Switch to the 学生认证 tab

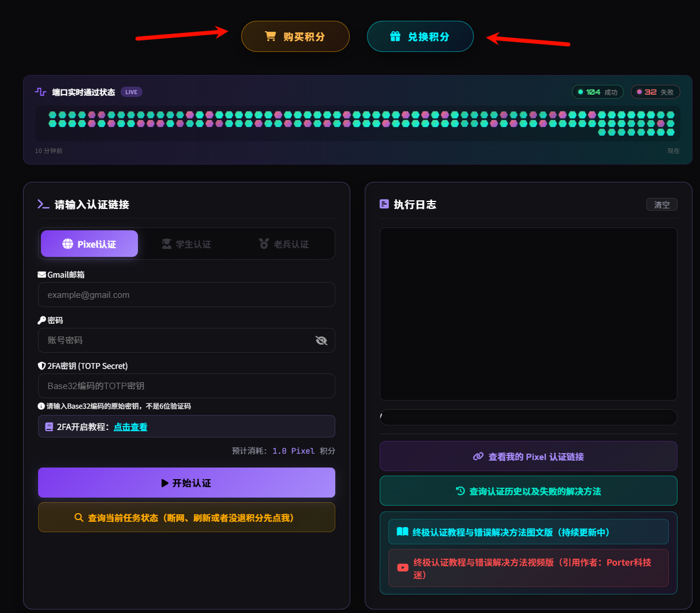pyautogui.click(x=186, y=244)
